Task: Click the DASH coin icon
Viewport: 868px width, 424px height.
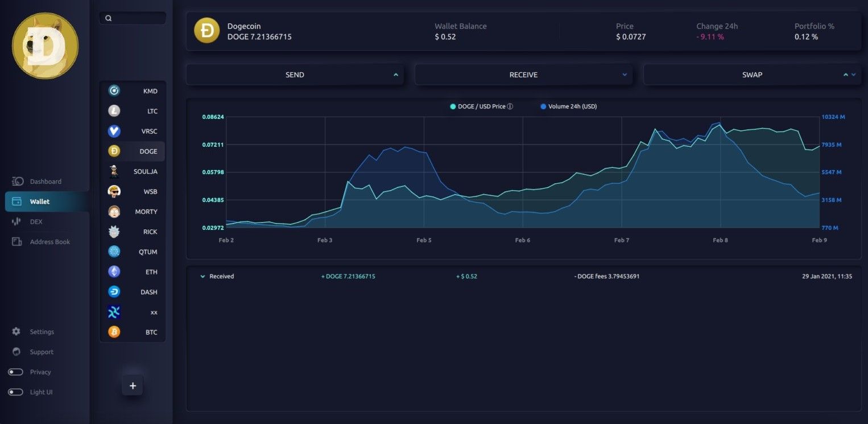Action: (114, 292)
